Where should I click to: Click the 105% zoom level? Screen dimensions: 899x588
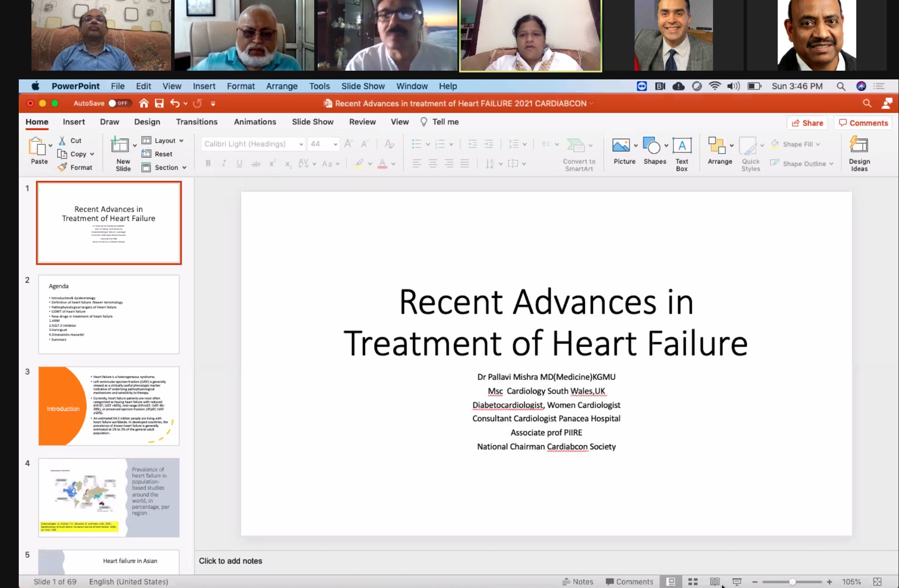click(x=851, y=581)
